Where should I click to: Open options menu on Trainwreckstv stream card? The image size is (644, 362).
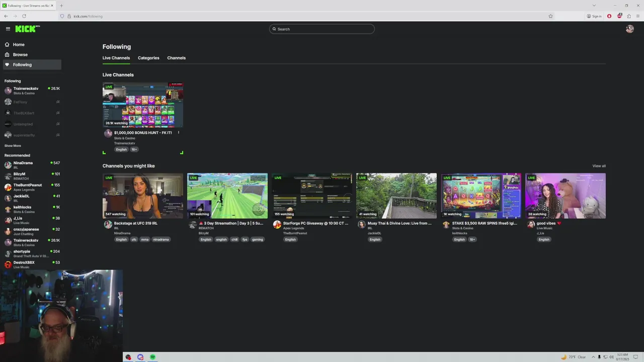tap(179, 133)
